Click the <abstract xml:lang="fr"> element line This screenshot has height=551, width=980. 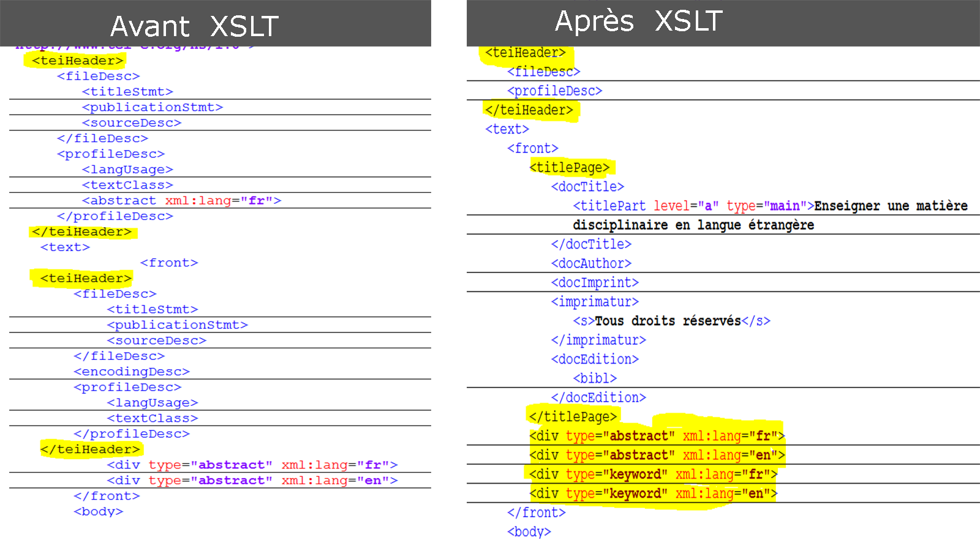point(181,201)
